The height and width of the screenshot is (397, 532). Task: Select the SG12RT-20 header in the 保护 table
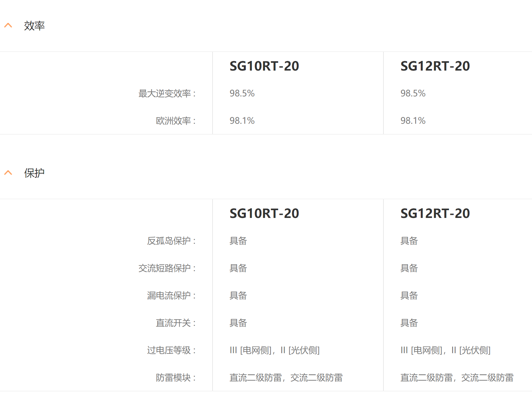(x=435, y=214)
